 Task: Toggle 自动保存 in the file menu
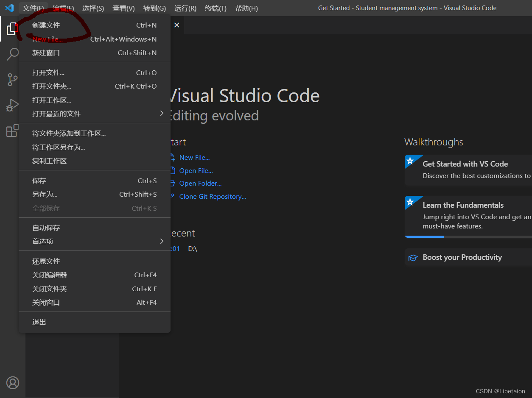click(x=95, y=228)
